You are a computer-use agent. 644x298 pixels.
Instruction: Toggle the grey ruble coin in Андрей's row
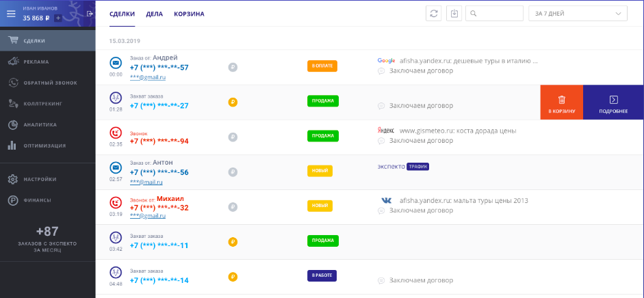point(233,67)
